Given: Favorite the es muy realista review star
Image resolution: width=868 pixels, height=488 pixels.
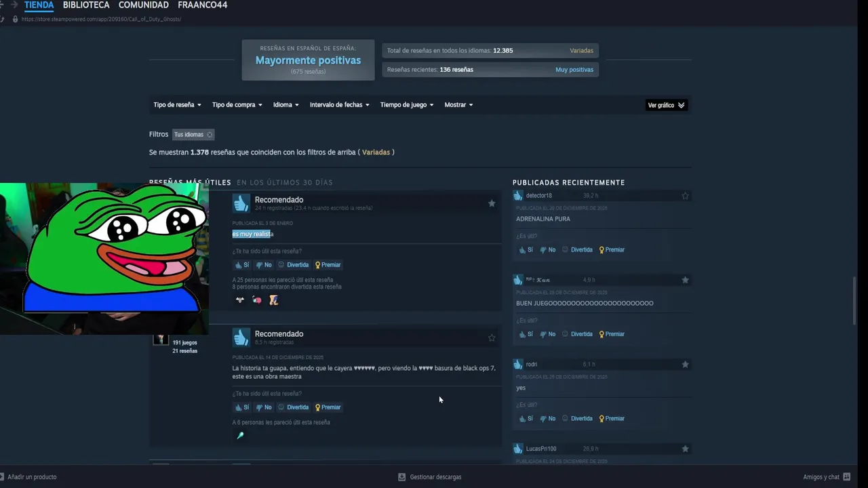Looking at the screenshot, I should (492, 203).
